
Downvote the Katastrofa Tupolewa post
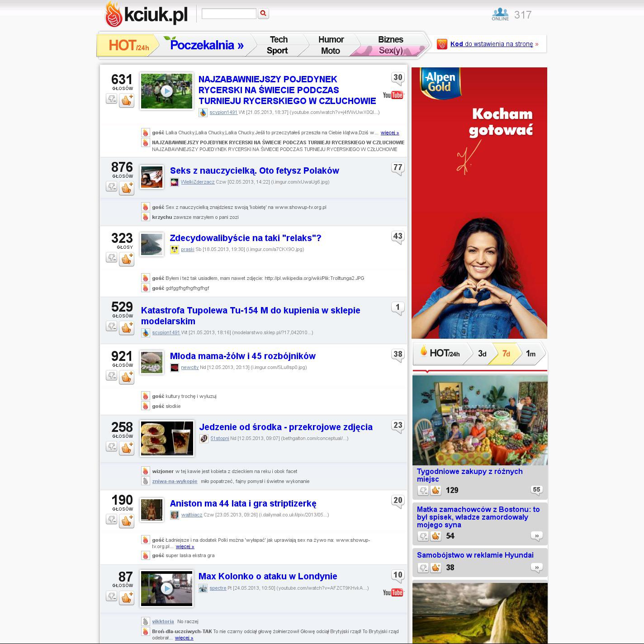[111, 326]
